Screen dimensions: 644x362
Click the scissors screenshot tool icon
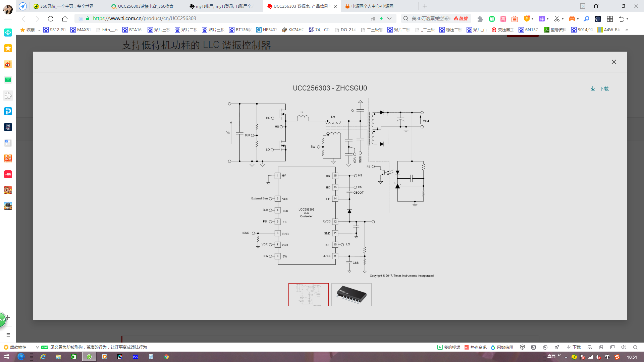coord(557,19)
